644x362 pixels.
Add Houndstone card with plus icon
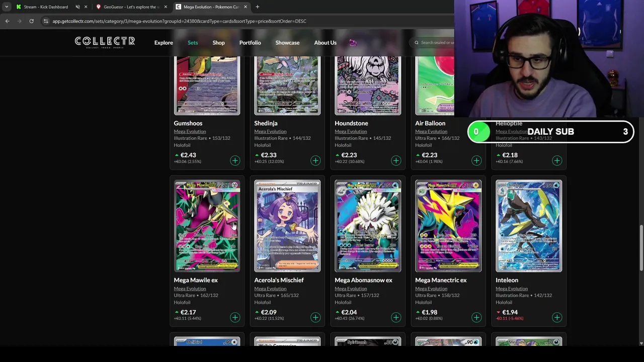pyautogui.click(x=396, y=160)
